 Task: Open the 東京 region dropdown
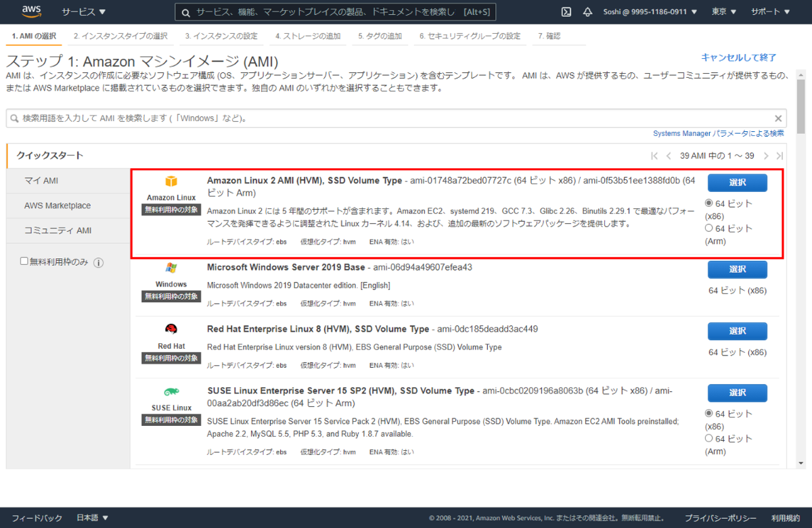(724, 12)
